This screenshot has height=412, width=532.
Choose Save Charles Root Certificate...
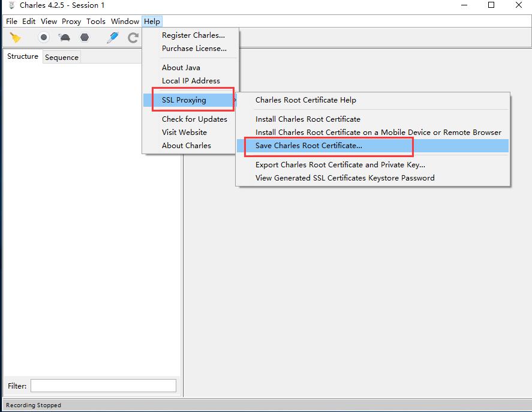(x=372, y=146)
